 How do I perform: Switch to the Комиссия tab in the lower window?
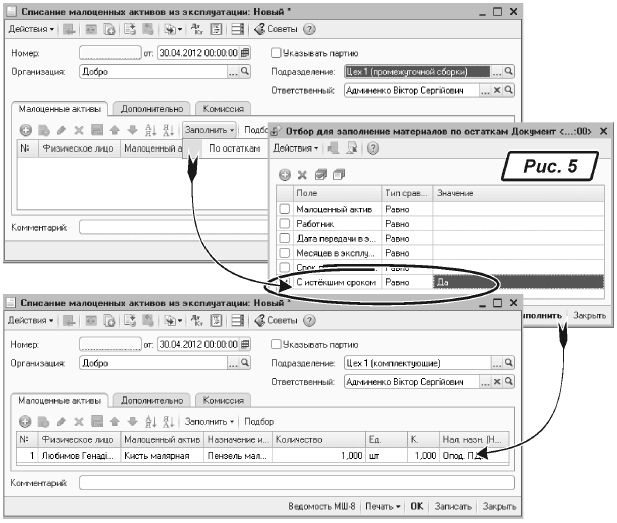click(223, 399)
